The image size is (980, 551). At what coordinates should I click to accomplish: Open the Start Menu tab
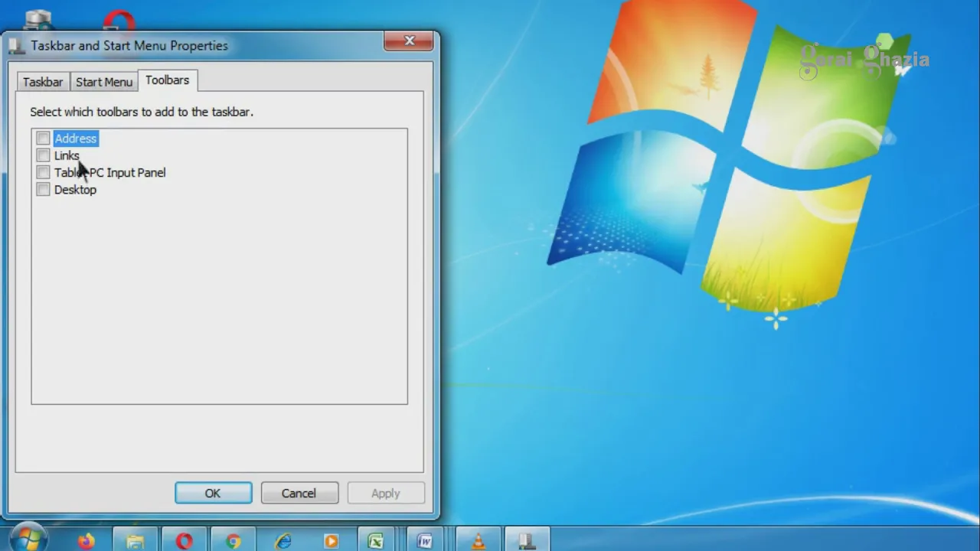click(104, 82)
